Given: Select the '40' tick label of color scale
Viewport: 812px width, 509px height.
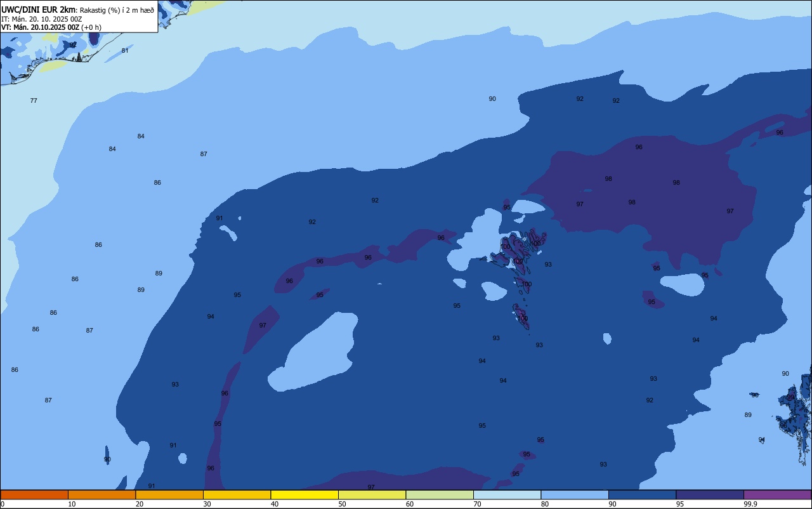Looking at the screenshot, I should (275, 504).
